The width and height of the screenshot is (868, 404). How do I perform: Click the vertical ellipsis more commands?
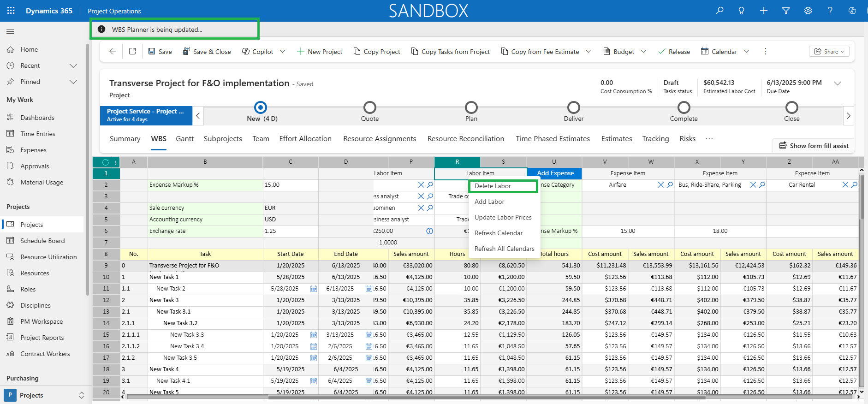(766, 51)
